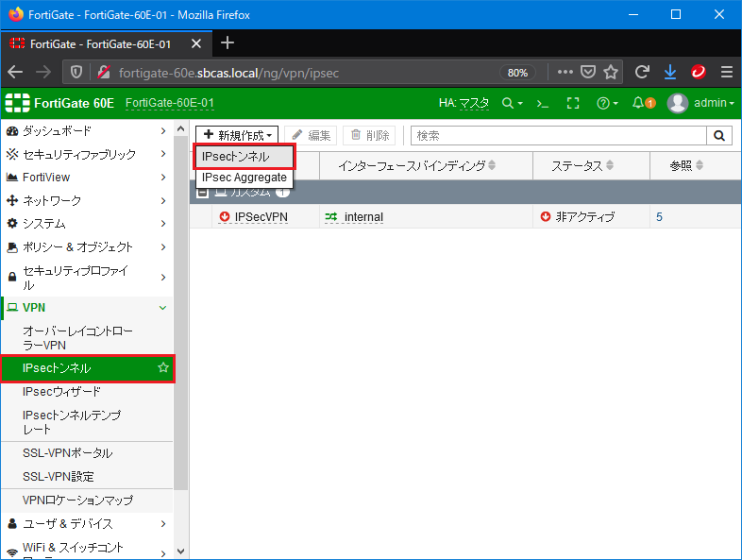The image size is (742, 560).
Task: Click the 80% zoom level indicator
Action: (x=517, y=73)
